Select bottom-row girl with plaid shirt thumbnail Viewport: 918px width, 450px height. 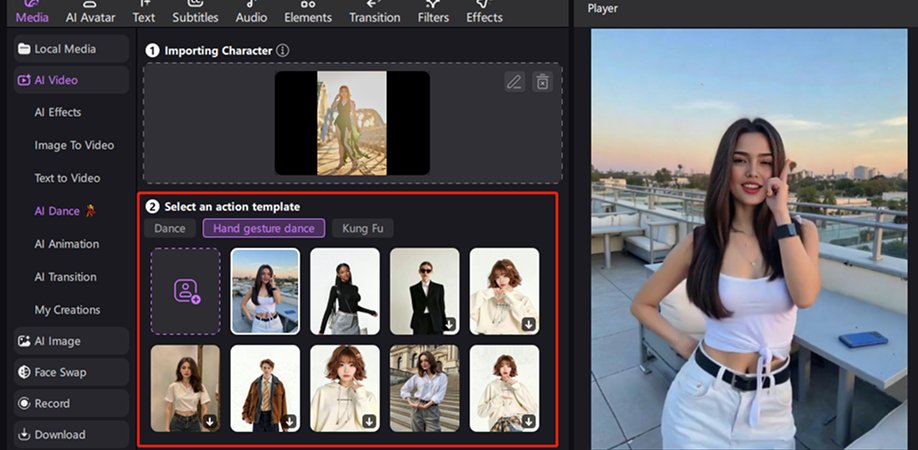[x=504, y=388]
